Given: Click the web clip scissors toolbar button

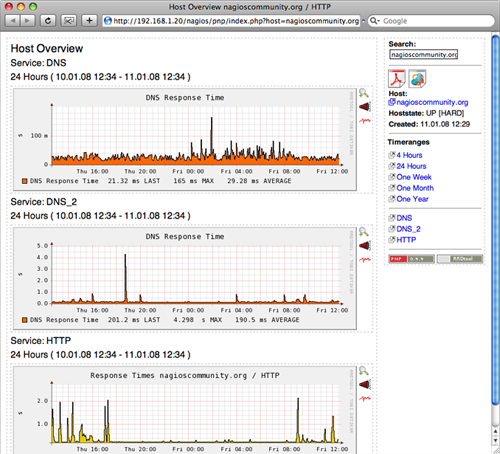Looking at the screenshot, I should coord(68,21).
